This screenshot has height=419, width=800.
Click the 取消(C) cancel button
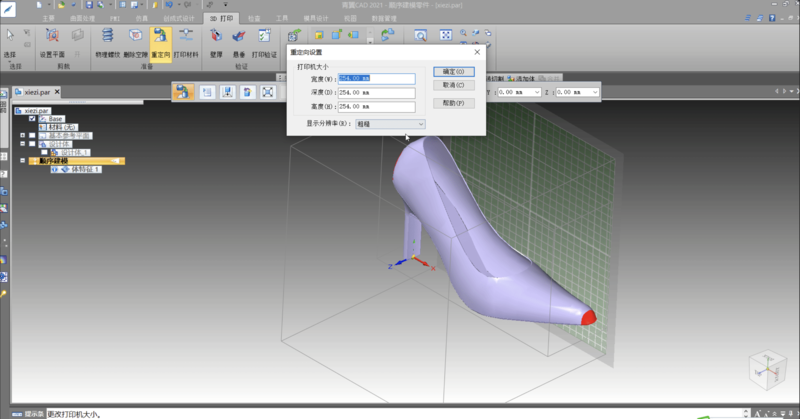(454, 86)
